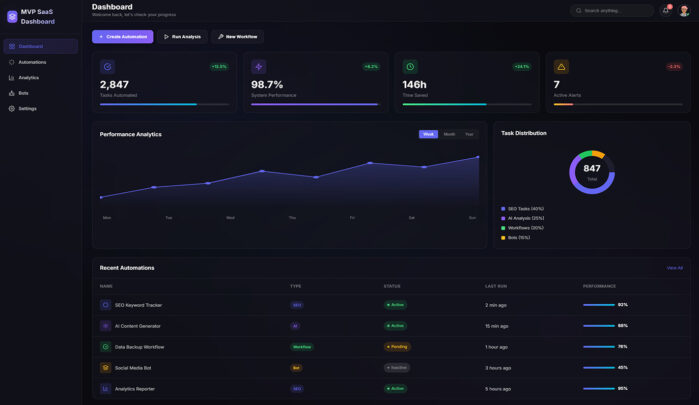The height and width of the screenshot is (405, 699).
Task: Go to Analytics in the sidebar
Action: tap(28, 77)
